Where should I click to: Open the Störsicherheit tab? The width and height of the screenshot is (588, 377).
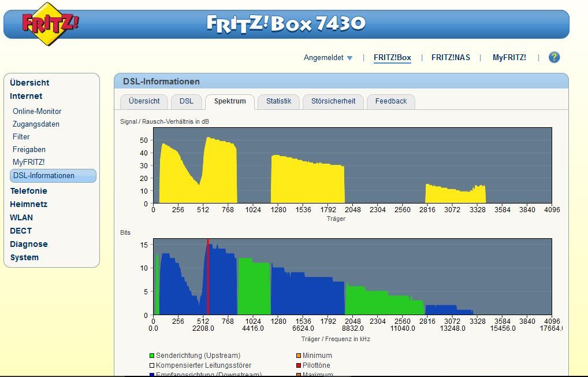[333, 101]
